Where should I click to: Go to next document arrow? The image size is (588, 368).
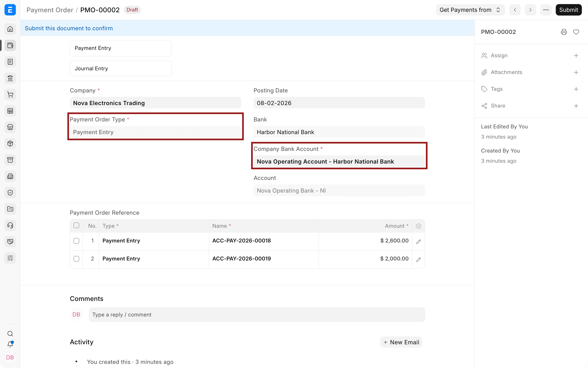530,10
